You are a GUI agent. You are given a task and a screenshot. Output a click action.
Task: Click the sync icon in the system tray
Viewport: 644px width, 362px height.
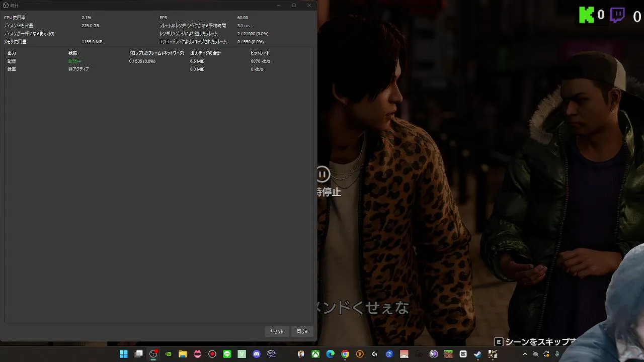[x=546, y=354]
